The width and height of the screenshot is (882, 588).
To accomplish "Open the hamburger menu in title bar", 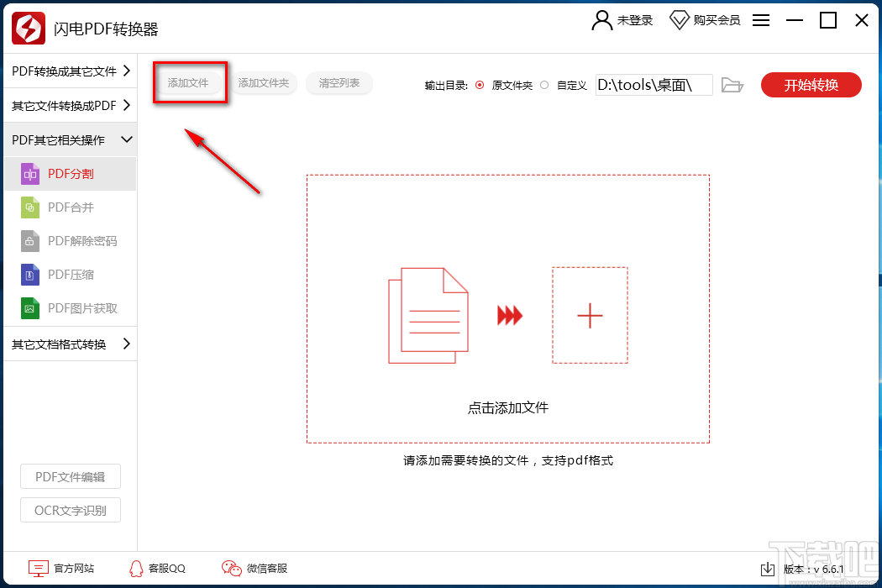I will [760, 20].
